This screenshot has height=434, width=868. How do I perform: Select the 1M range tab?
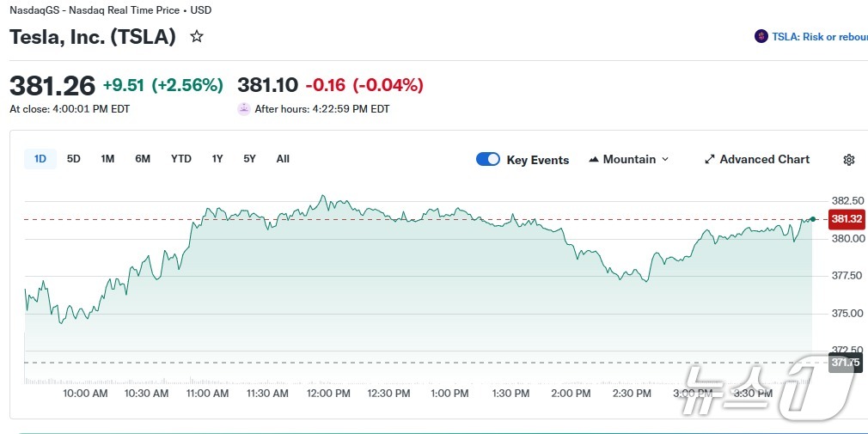tap(107, 159)
